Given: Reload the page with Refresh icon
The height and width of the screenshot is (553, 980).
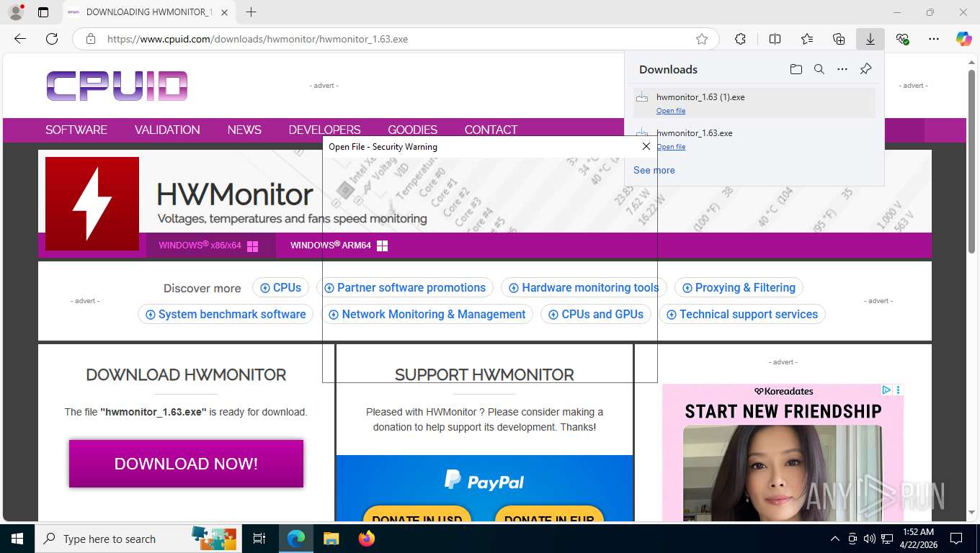Looking at the screenshot, I should [x=52, y=39].
